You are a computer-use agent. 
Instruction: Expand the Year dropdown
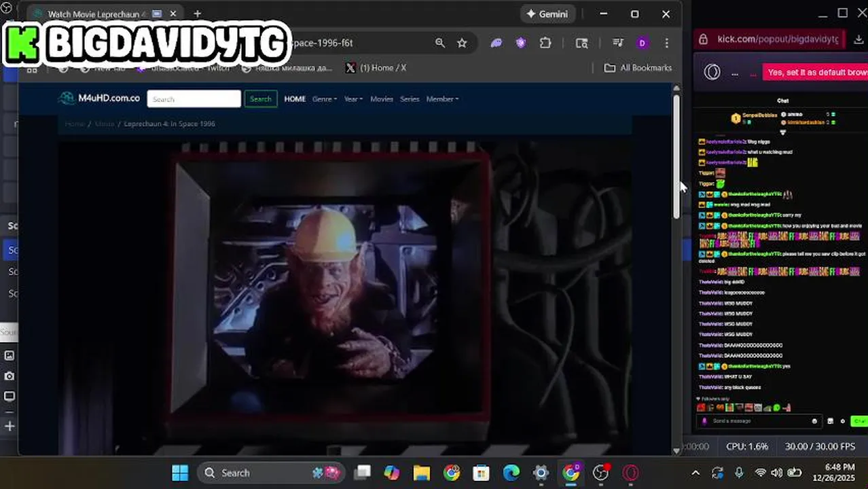pos(353,99)
